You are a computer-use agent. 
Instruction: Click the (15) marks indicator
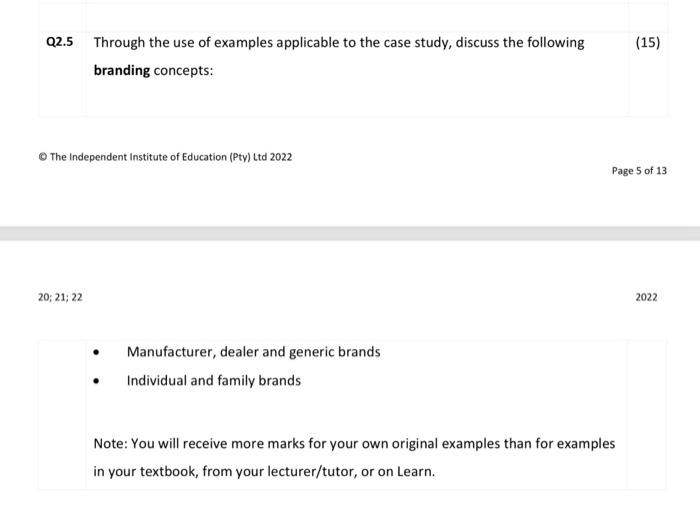tap(648, 42)
